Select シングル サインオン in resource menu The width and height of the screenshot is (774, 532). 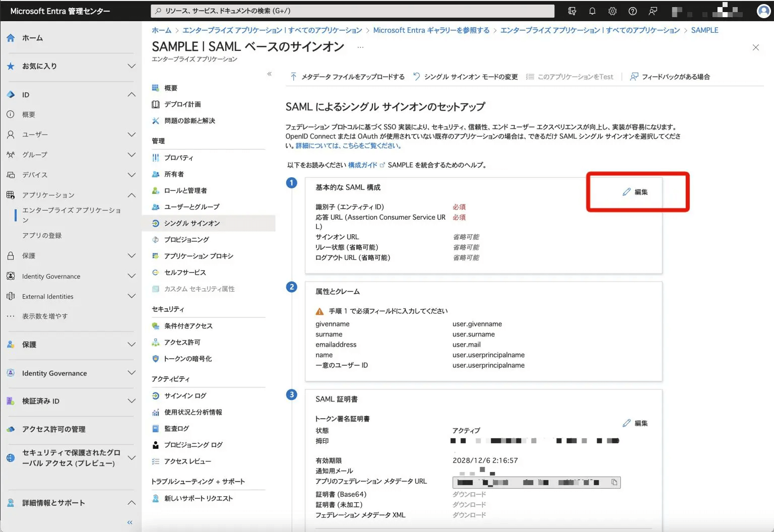coord(209,223)
